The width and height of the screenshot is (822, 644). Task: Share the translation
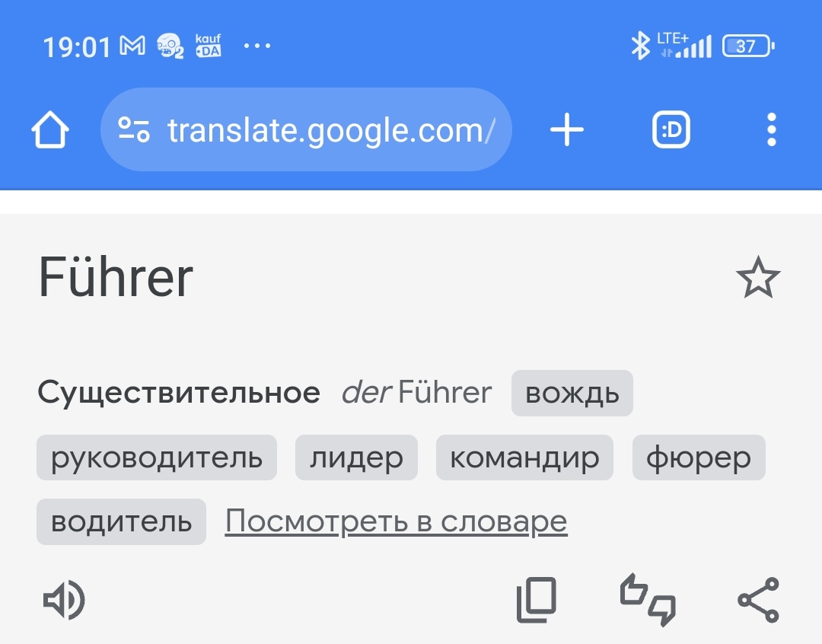759,601
